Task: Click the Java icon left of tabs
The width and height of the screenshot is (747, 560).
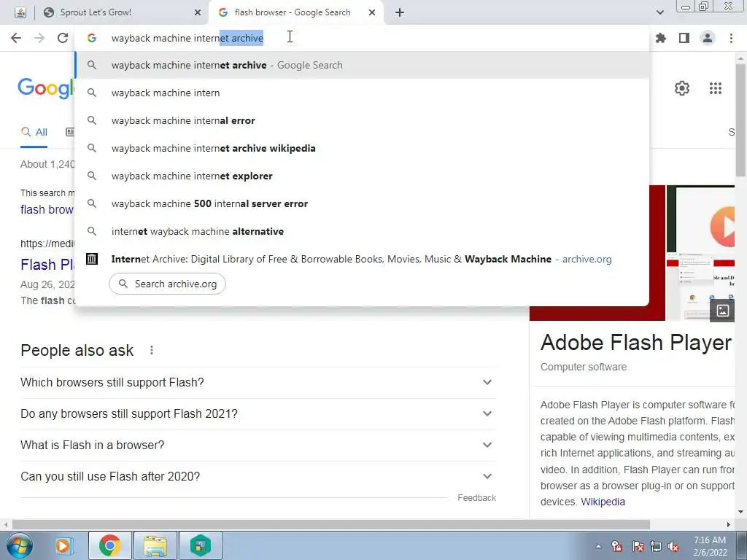Action: 20,13
